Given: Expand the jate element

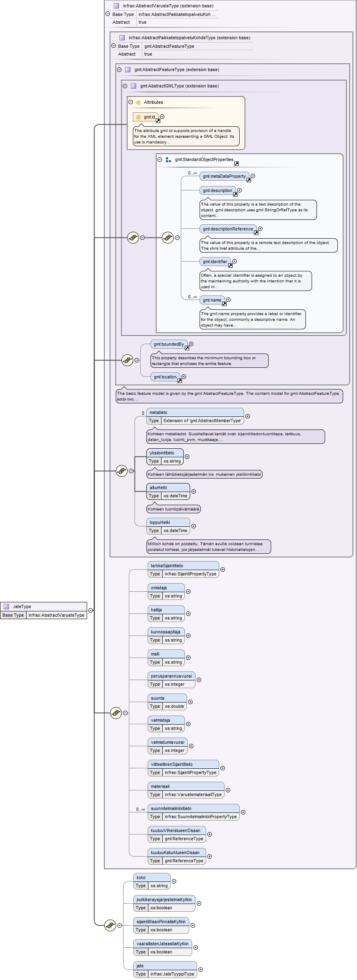Looking at the screenshot, I should coord(200,970).
